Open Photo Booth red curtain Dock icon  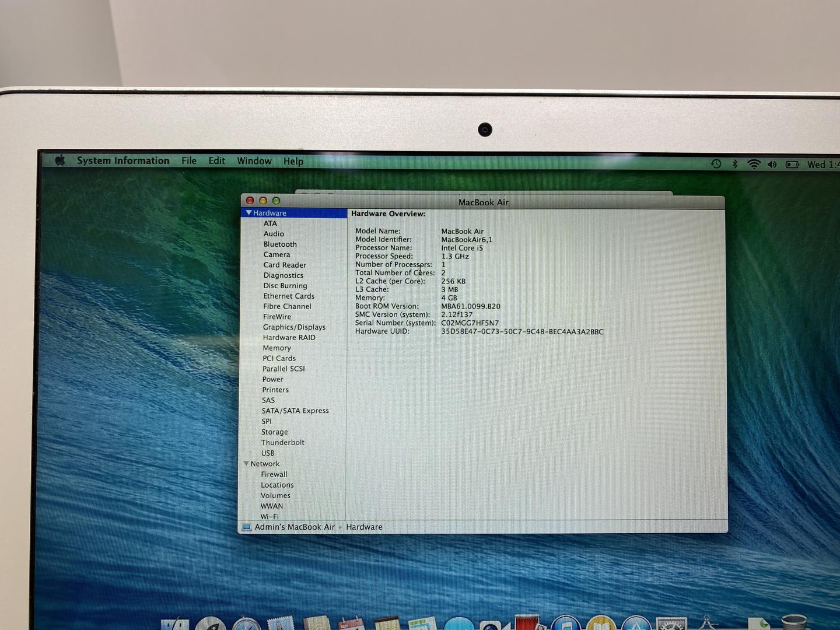coord(530,622)
